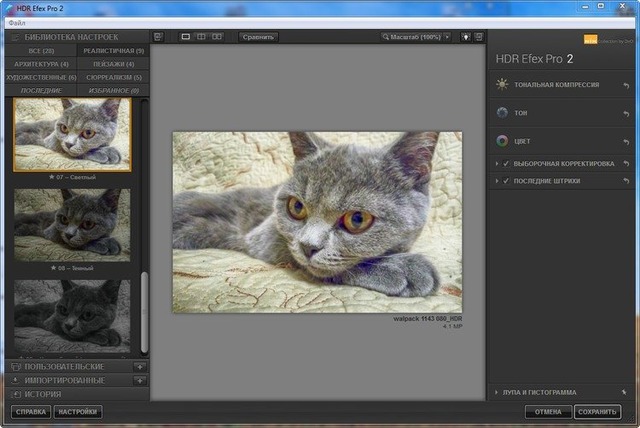Choose the 08 – Темный preset thumbnail

coord(72,225)
